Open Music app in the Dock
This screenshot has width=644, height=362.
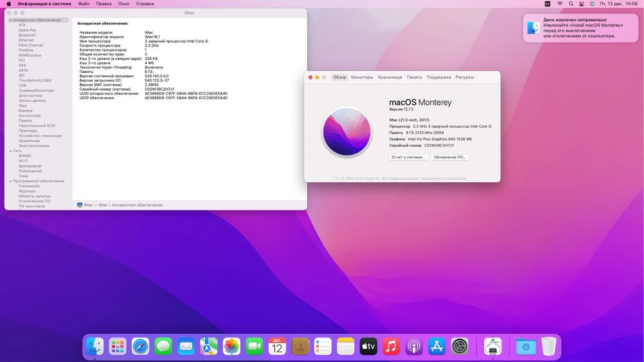(391, 347)
